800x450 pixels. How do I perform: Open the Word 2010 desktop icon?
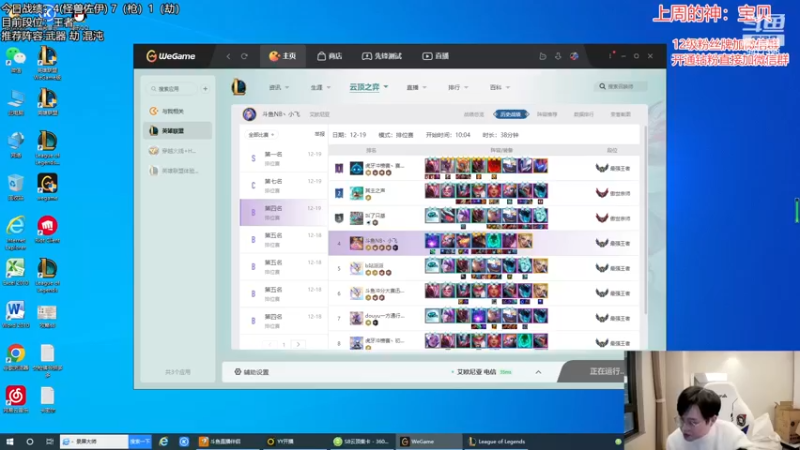coord(16,314)
